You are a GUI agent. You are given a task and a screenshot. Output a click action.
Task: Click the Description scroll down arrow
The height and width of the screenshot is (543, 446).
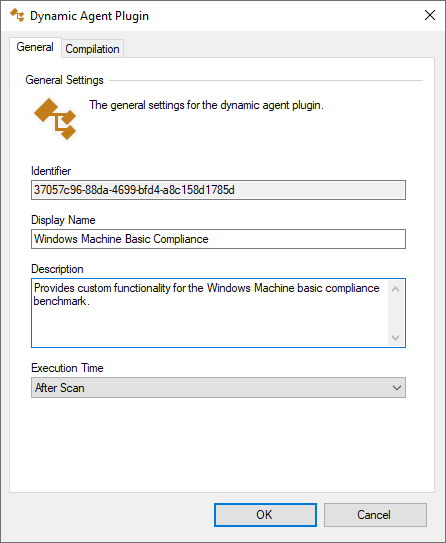(x=395, y=337)
